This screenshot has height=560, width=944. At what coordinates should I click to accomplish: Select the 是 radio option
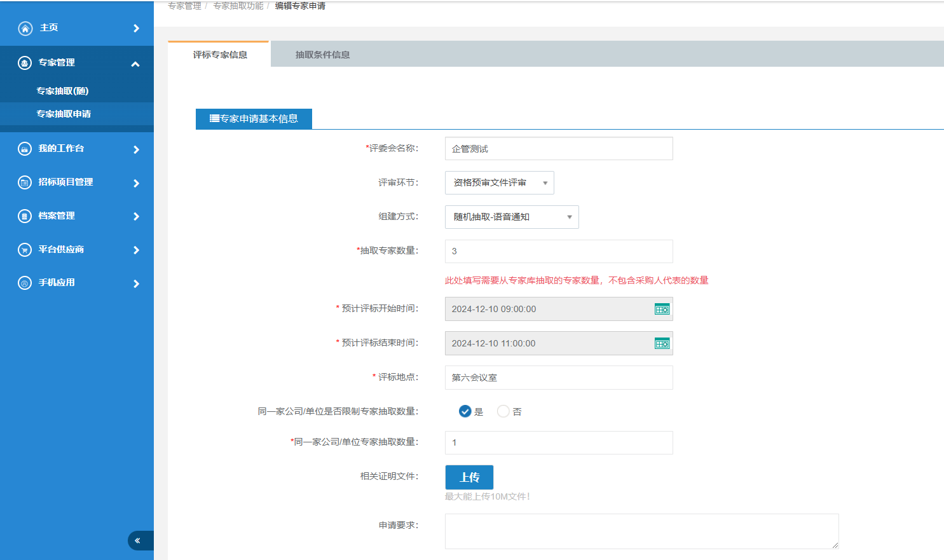465,411
